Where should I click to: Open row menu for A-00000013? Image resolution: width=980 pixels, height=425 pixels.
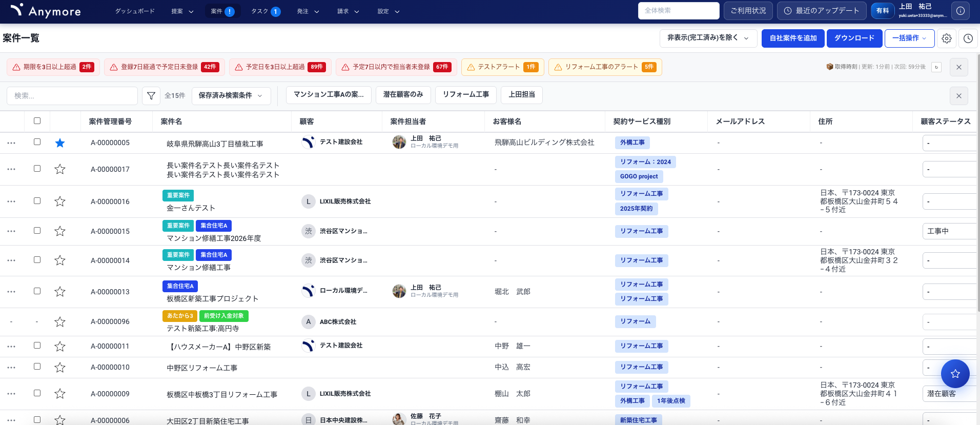point(11,292)
